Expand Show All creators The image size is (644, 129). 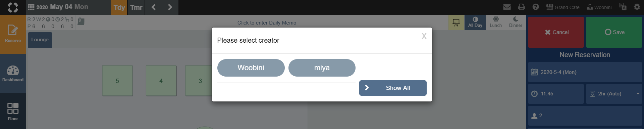393,88
